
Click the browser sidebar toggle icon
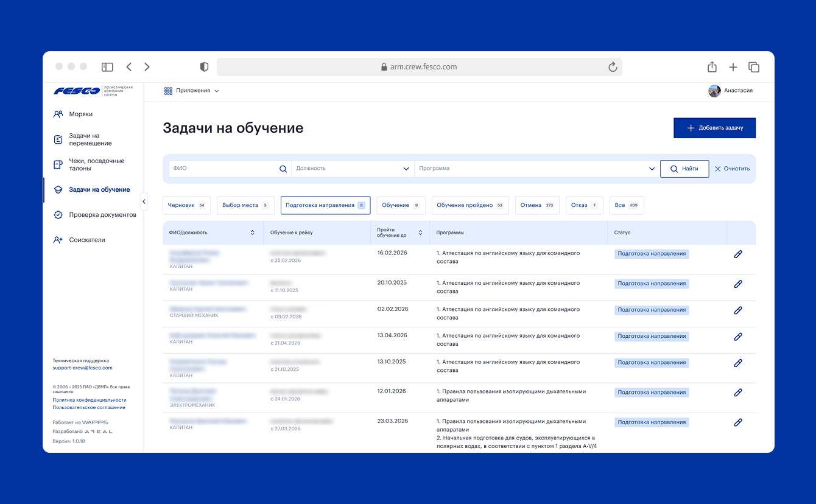point(107,67)
